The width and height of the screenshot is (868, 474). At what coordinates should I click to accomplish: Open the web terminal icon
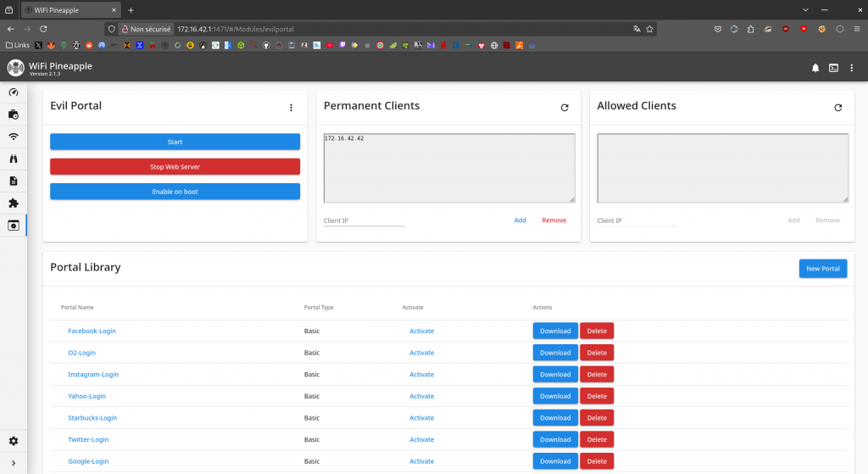point(834,68)
